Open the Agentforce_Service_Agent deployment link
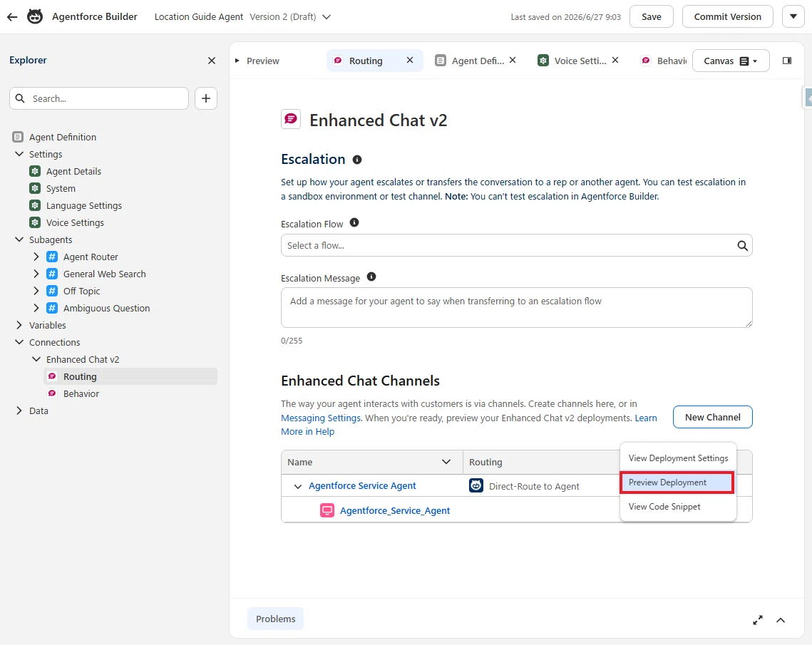 tap(395, 510)
